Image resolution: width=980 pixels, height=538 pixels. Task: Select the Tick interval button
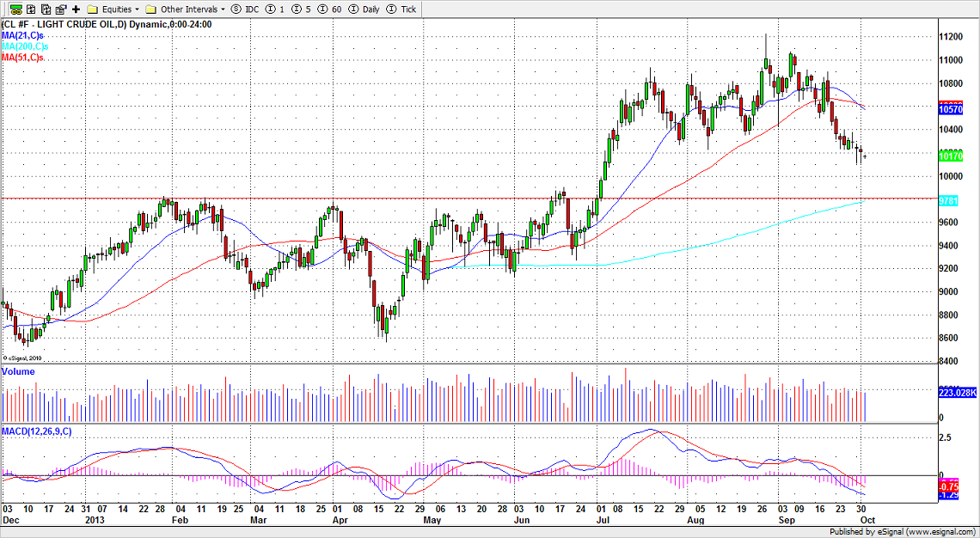coord(402,9)
